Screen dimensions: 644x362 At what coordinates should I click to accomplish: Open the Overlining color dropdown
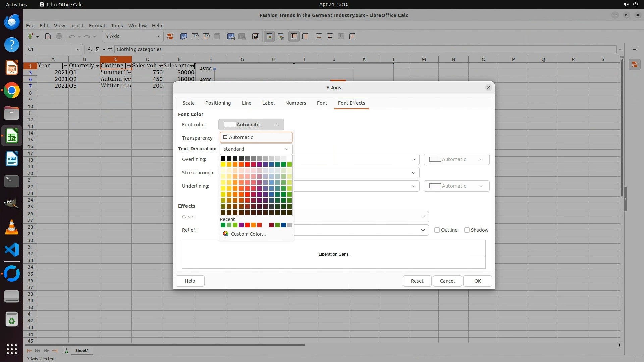tap(456, 159)
